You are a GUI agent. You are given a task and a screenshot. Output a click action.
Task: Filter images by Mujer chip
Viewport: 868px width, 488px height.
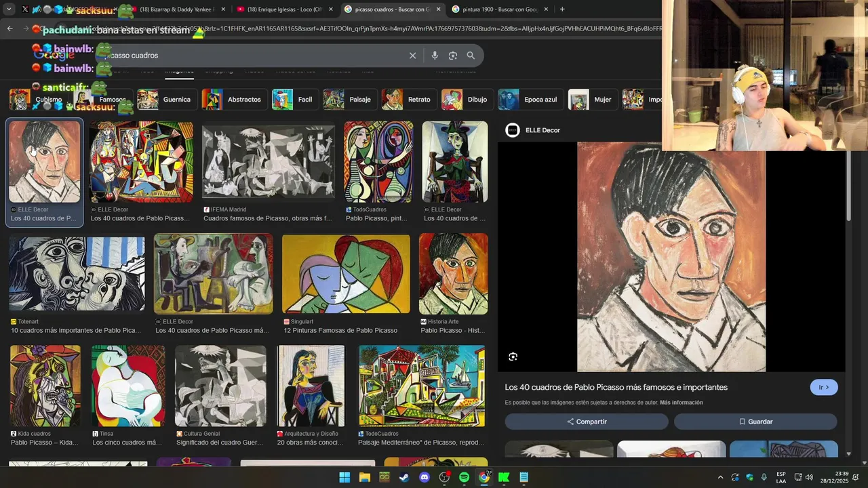591,100
